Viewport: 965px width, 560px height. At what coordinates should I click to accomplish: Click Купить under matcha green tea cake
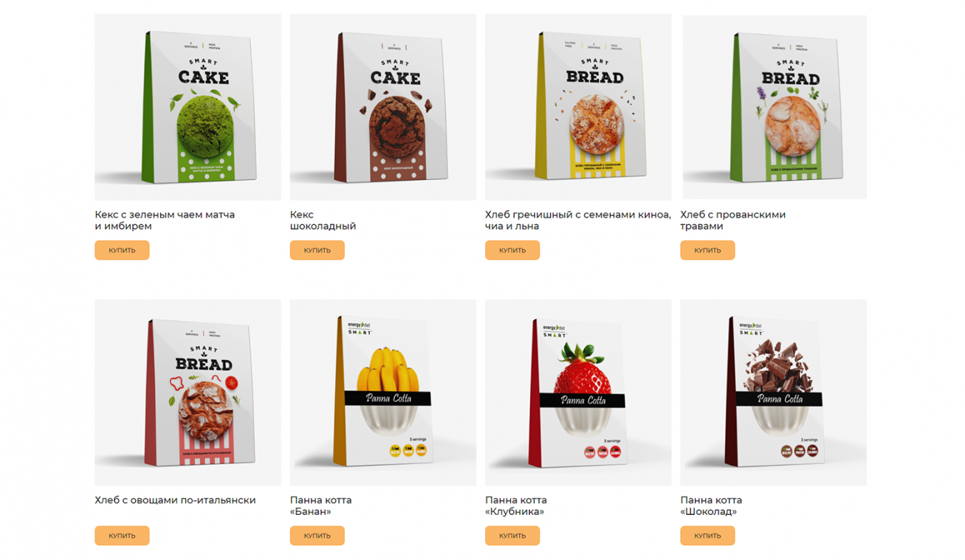(122, 250)
